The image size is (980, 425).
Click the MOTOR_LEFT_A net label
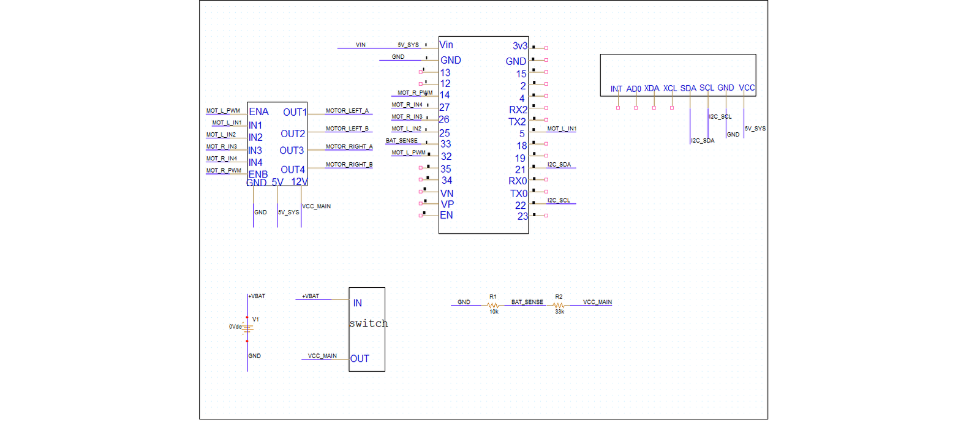pos(347,111)
